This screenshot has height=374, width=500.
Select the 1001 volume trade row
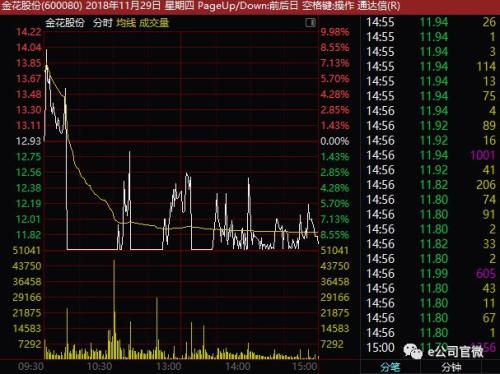tap(431, 155)
